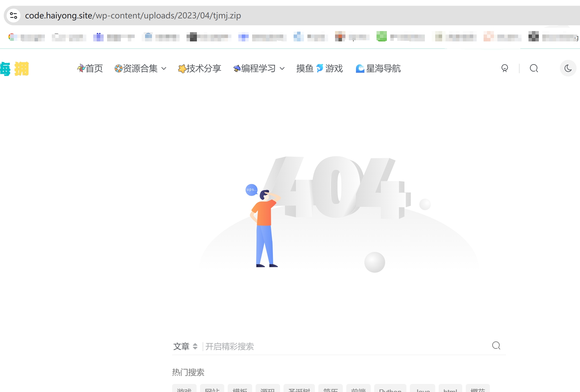Open the user account icon in header
The image size is (580, 392).
[x=505, y=68]
